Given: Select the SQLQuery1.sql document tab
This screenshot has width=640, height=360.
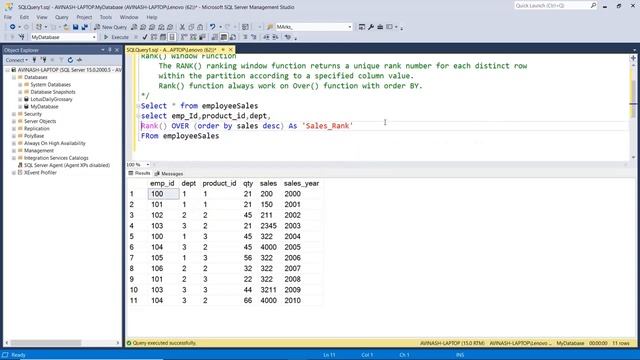Looking at the screenshot, I should pyautogui.click(x=171, y=50).
